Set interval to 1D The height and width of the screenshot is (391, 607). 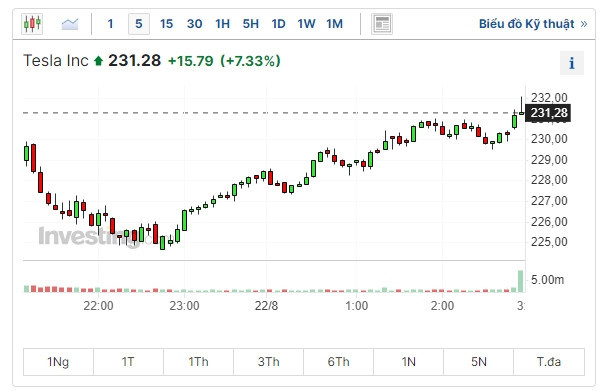click(278, 24)
